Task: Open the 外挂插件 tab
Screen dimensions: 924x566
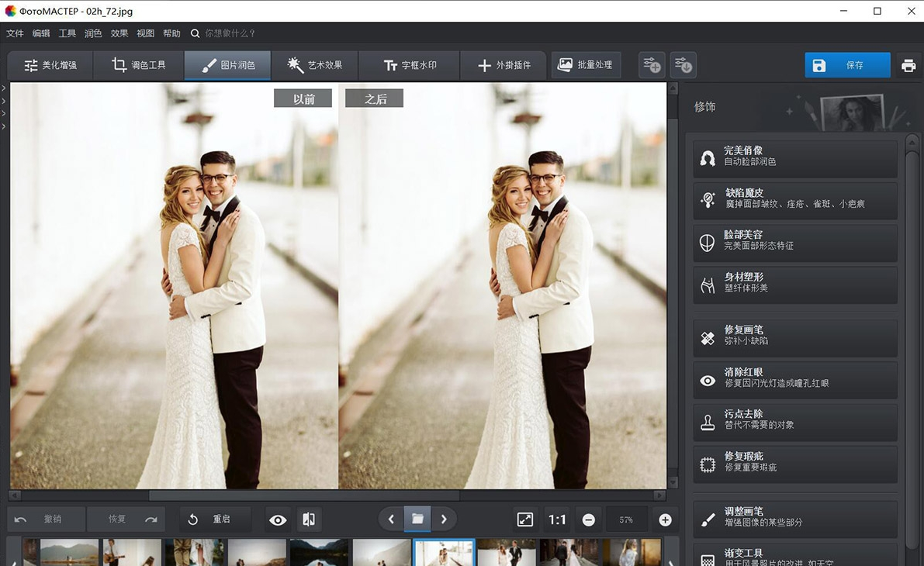Action: (504, 65)
